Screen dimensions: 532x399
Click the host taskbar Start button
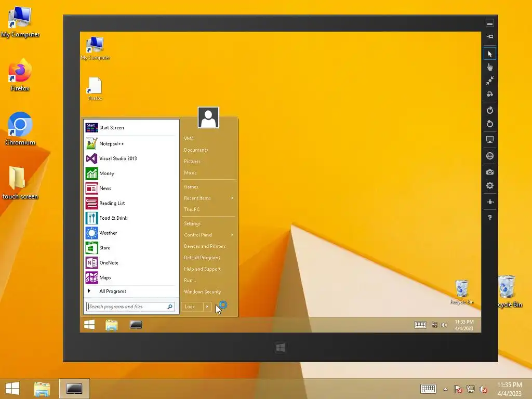(x=12, y=389)
